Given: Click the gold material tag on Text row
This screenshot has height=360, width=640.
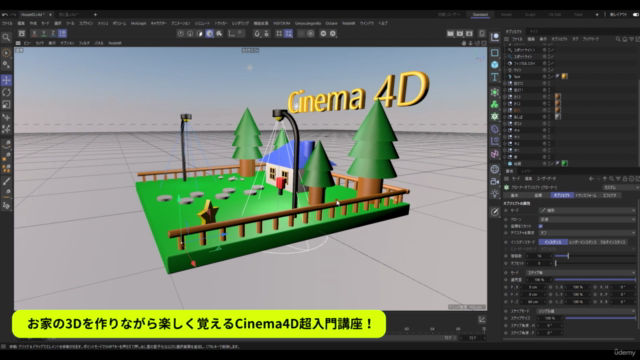Looking at the screenshot, I should (x=564, y=76).
